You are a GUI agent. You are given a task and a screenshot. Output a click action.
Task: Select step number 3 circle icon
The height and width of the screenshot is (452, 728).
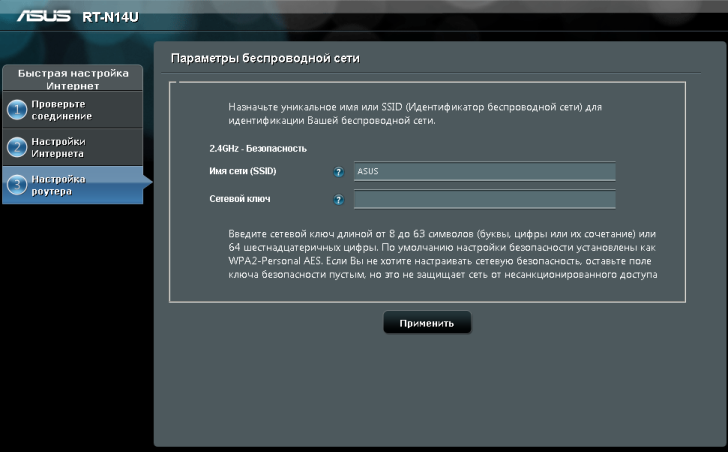coord(17,185)
